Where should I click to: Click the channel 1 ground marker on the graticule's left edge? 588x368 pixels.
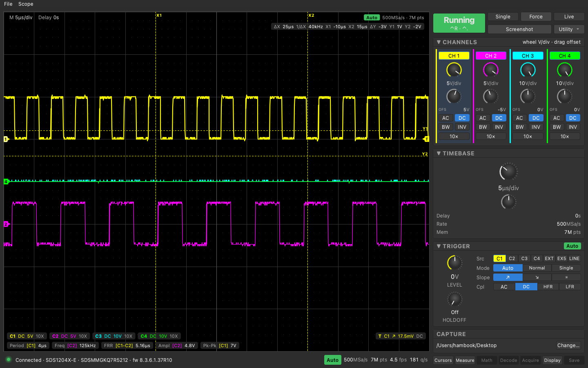tap(6, 139)
